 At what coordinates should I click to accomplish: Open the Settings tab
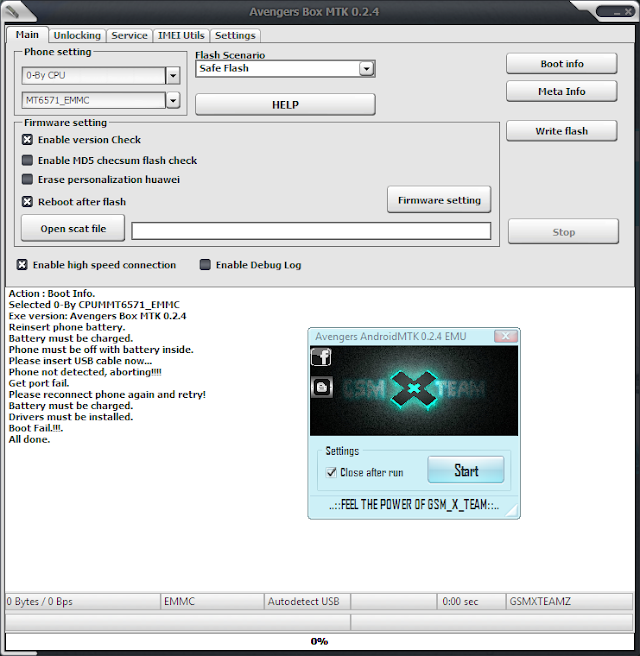[235, 36]
